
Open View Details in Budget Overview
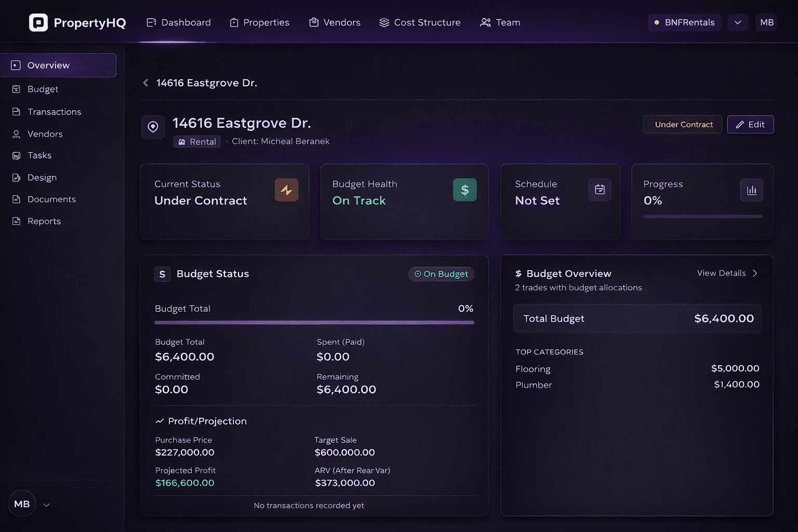727,273
